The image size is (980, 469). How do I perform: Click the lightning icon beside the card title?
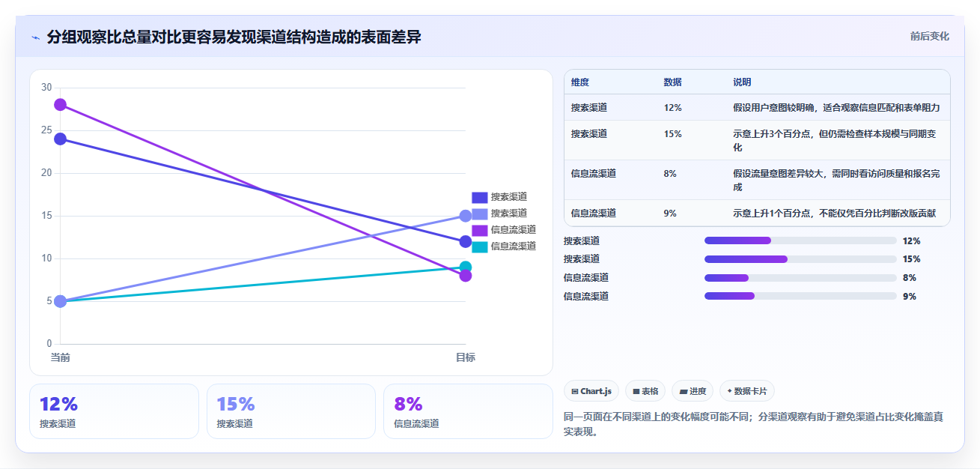coord(36,37)
